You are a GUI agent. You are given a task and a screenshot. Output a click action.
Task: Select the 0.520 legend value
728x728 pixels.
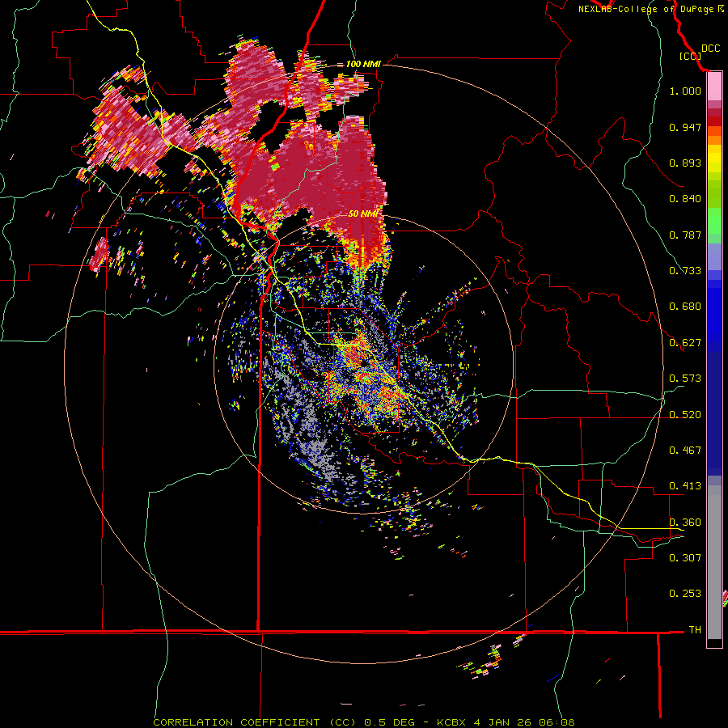pyautogui.click(x=685, y=415)
